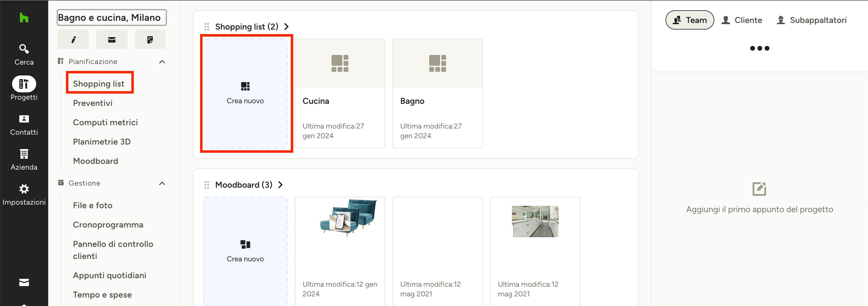Collapse the Gestione section chevron

162,183
